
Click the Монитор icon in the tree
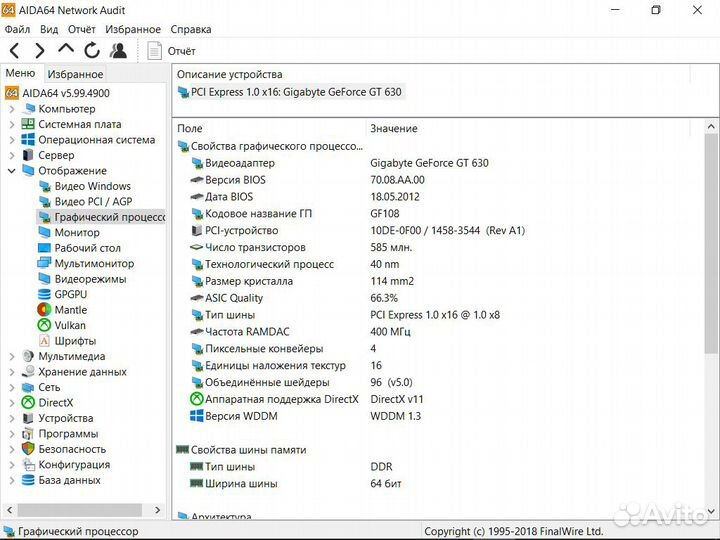pos(45,232)
